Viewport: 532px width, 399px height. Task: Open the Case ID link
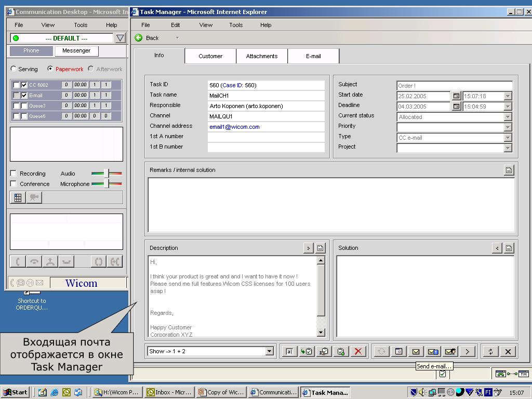click(x=233, y=86)
